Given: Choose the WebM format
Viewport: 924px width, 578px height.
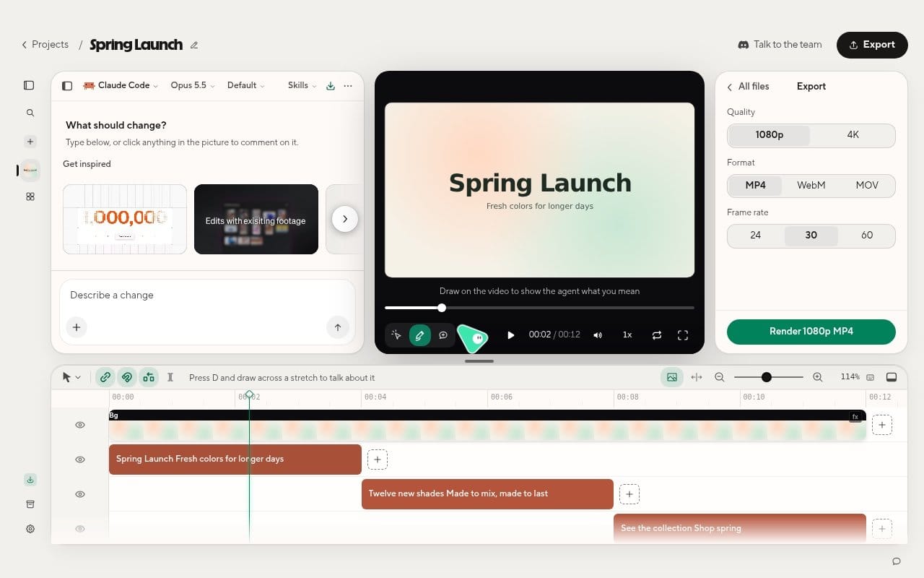Looking at the screenshot, I should 811,186.
